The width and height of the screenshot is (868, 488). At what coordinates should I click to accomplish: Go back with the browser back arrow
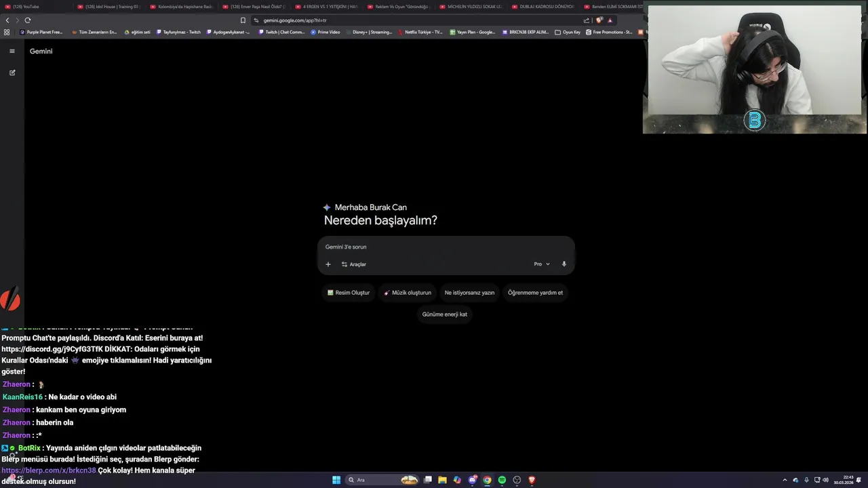coord(7,20)
